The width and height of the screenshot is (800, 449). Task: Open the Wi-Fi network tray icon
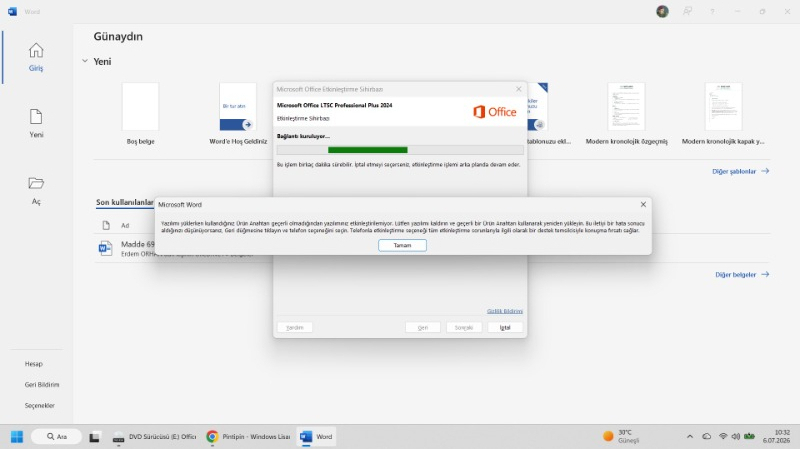[x=723, y=436]
